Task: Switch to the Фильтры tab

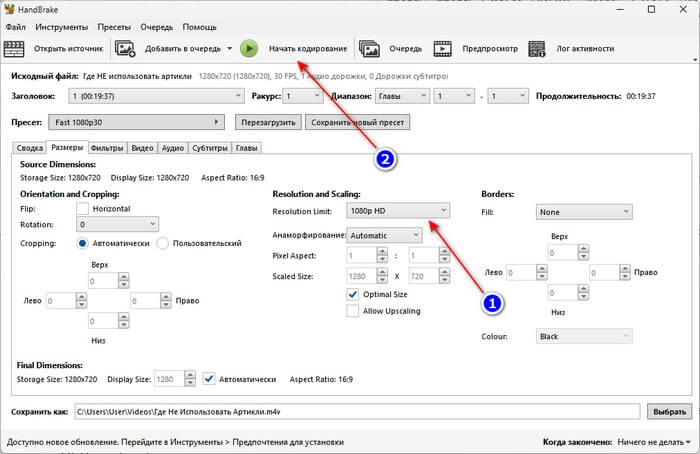Action: pos(107,148)
